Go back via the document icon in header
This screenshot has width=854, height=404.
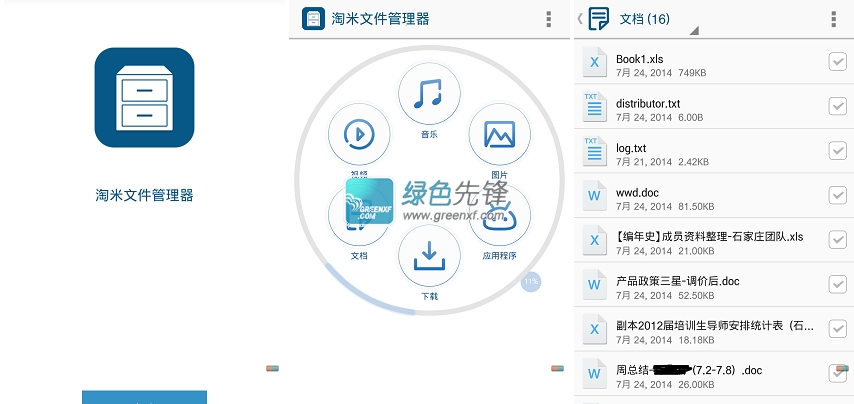[599, 19]
